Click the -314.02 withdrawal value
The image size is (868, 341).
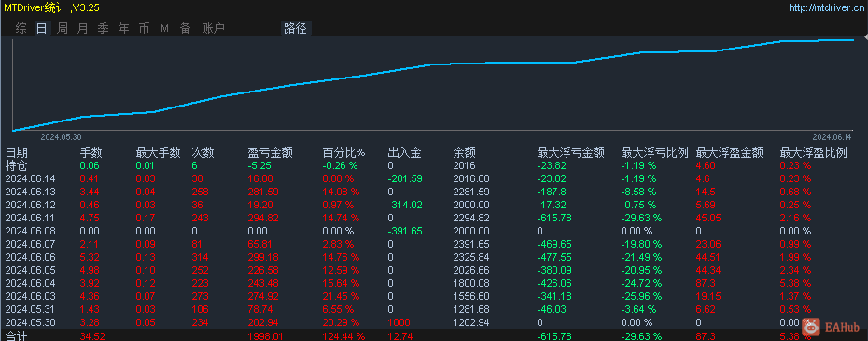click(405, 205)
